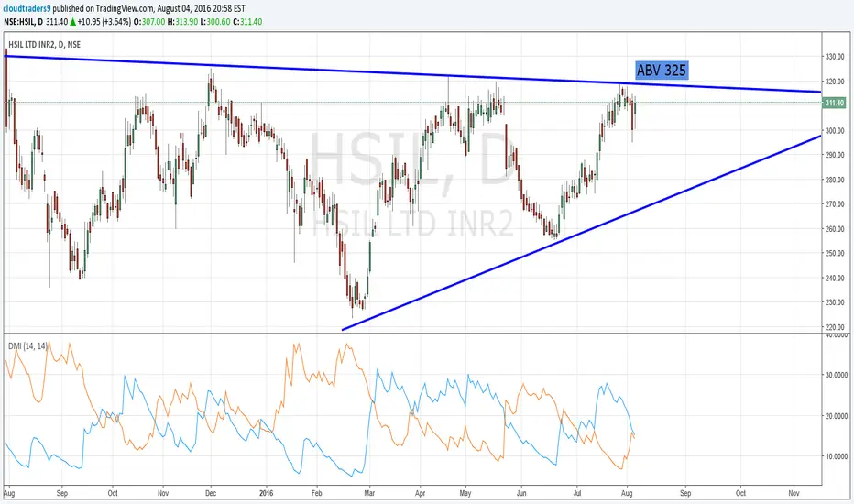
Task: Click the Sep 2015 time axis label
Action: point(61,493)
